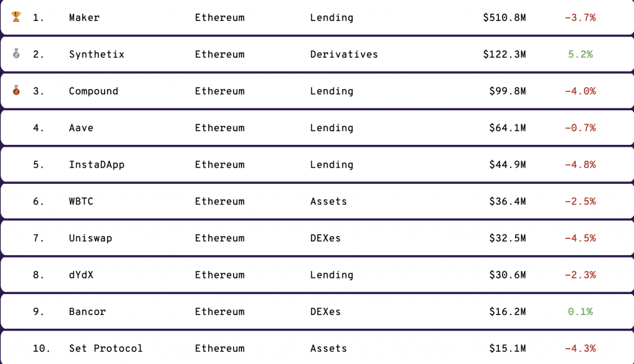Click the Uniswap project name

(90, 238)
